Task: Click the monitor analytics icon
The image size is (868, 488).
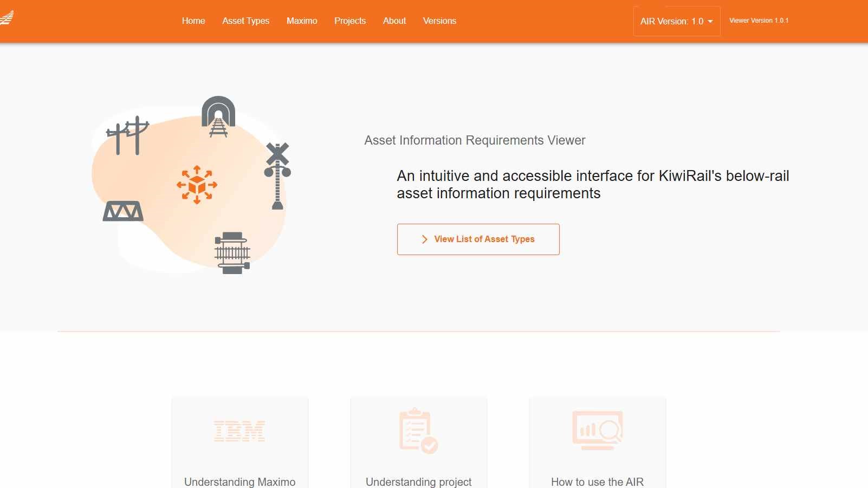Action: click(598, 431)
